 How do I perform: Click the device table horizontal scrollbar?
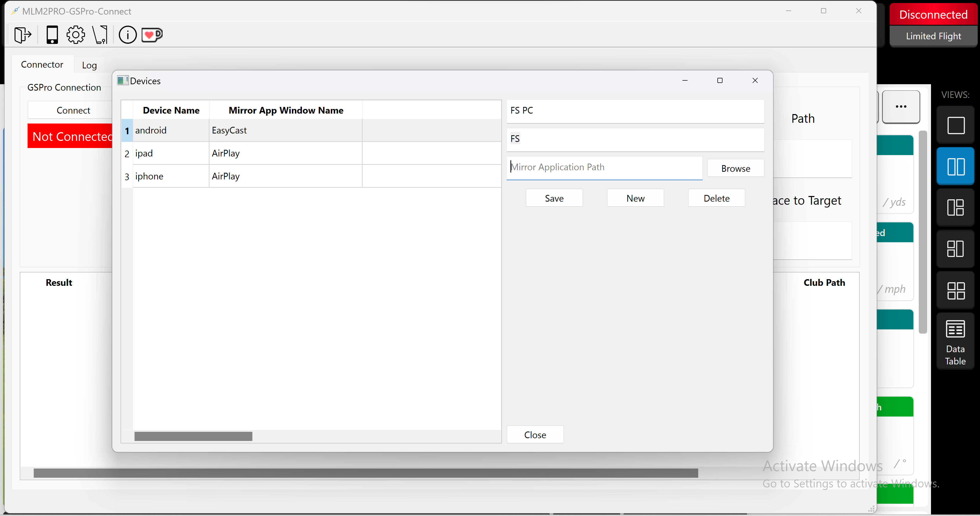(193, 436)
